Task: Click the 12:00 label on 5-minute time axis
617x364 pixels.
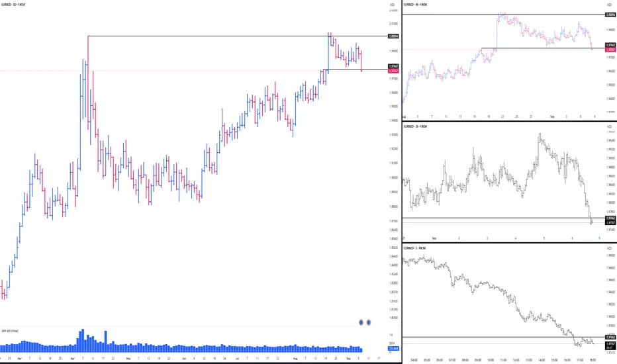Action: click(516, 360)
